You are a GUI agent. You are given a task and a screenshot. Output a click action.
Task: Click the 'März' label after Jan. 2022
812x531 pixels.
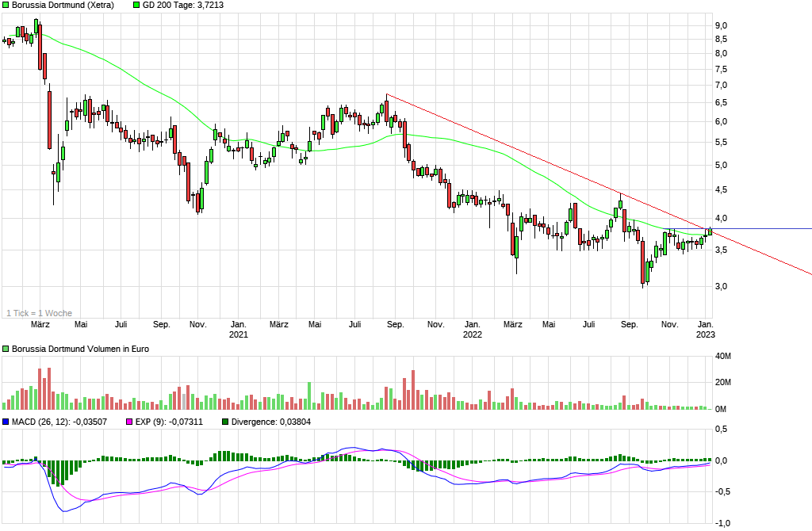tap(513, 324)
